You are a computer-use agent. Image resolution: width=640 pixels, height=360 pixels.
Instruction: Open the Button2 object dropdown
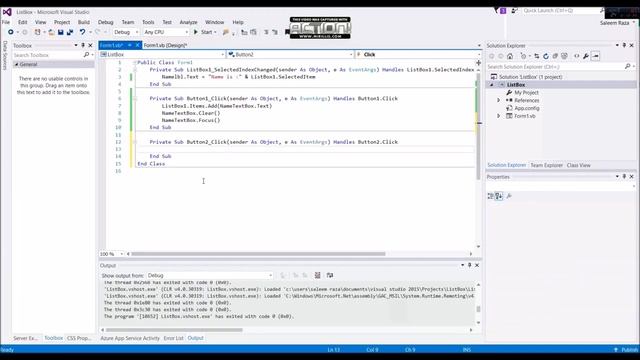pos(290,54)
